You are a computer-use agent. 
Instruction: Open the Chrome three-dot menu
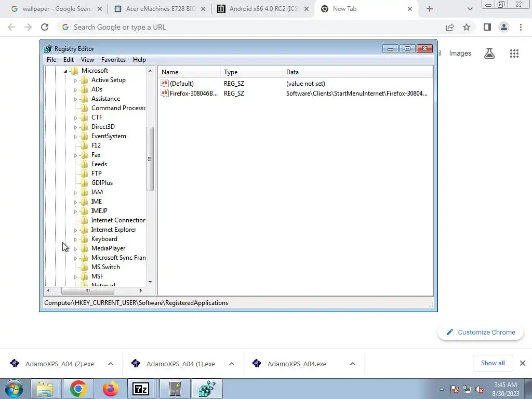pyautogui.click(x=521, y=27)
